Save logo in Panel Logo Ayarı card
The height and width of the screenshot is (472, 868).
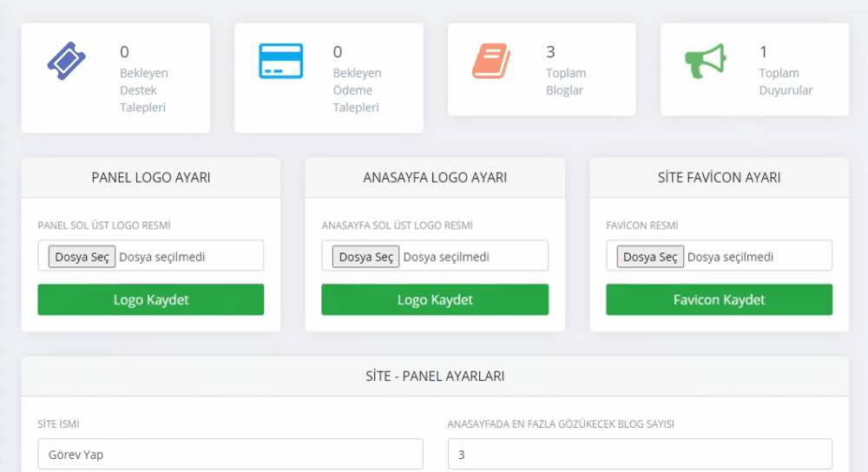click(x=150, y=299)
